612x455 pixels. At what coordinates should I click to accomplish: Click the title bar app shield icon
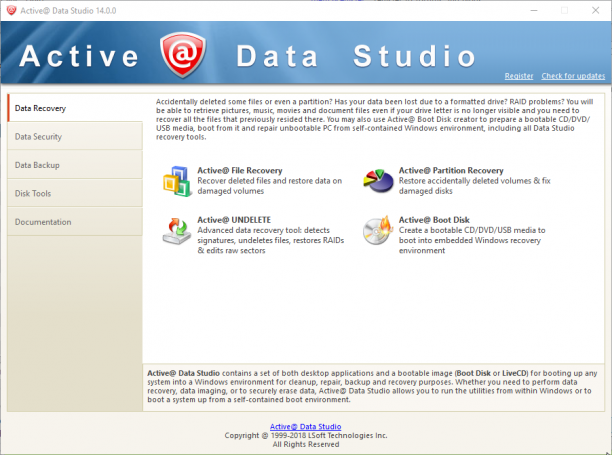(11, 10)
